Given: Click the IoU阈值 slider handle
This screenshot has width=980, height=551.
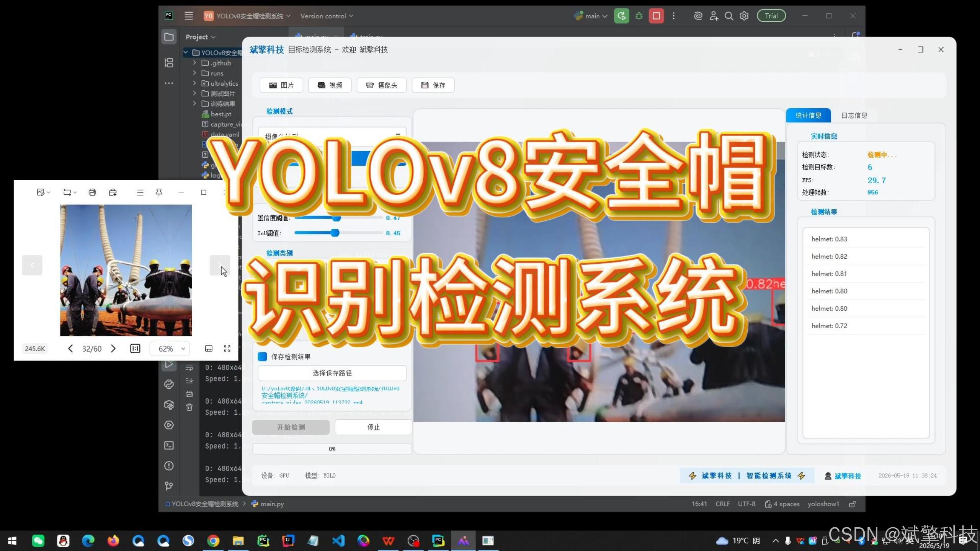Looking at the screenshot, I should (335, 233).
